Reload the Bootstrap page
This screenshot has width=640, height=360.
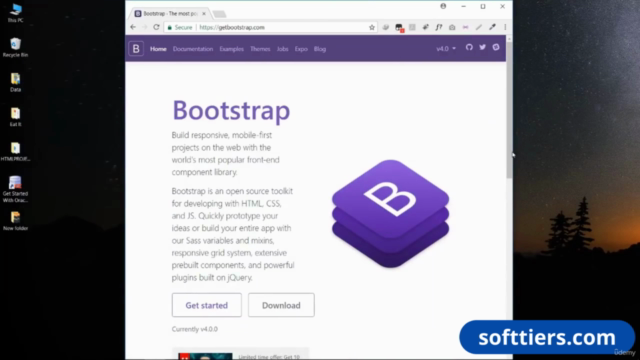tap(156, 27)
